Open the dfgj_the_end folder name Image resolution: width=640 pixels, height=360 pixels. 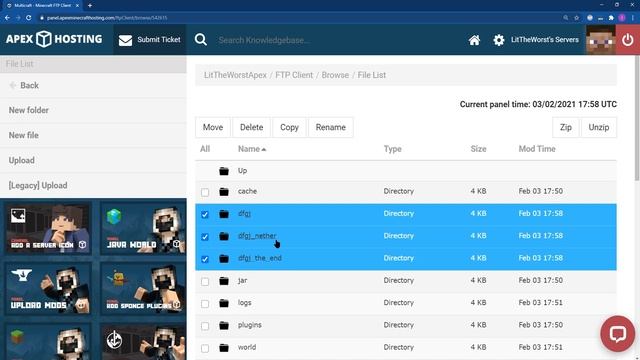pos(260,258)
